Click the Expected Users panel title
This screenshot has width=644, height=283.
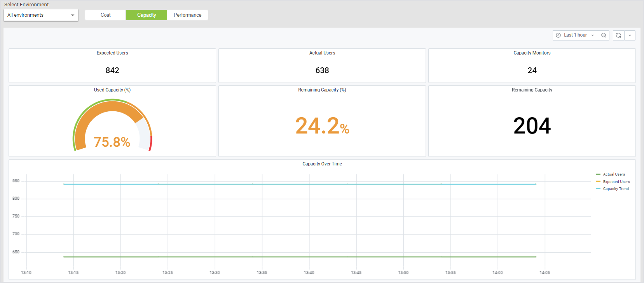point(112,53)
